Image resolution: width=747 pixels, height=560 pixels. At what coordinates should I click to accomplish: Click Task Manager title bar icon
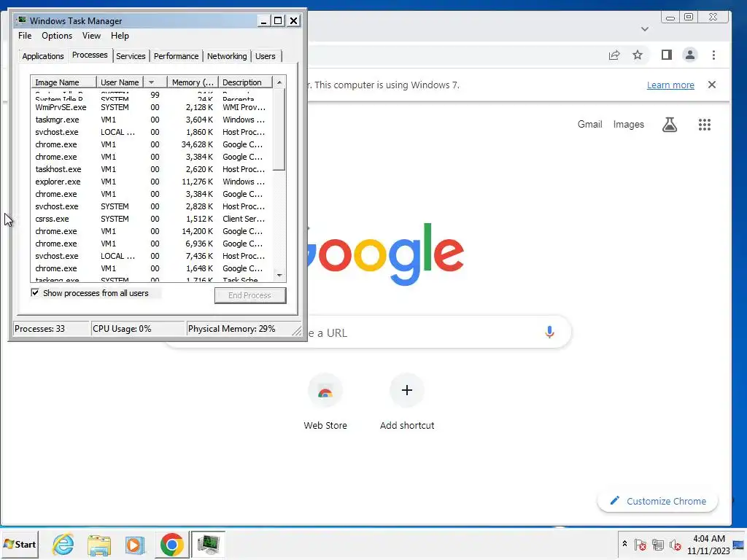click(22, 20)
